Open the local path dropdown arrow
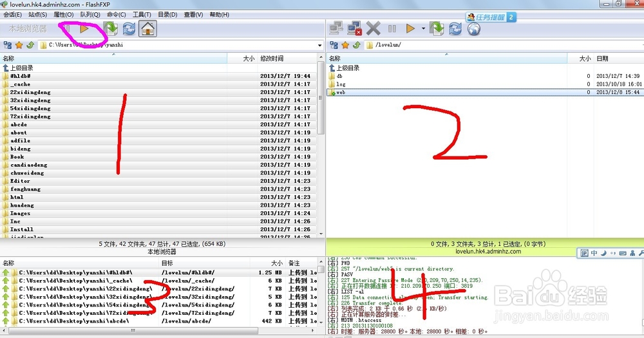The width and height of the screenshot is (644, 338). point(319,45)
